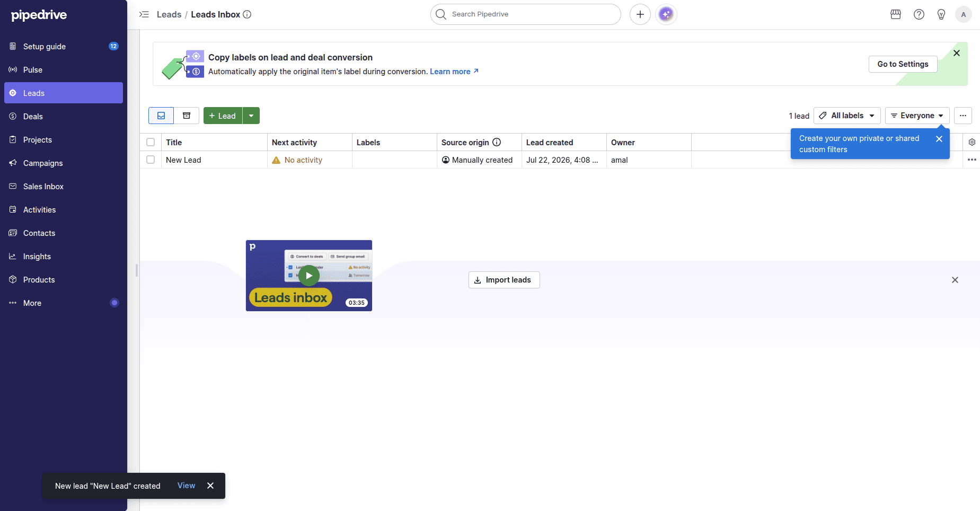The height and width of the screenshot is (511, 980).
Task: Click the Leads breadcrumb link
Action: pos(169,14)
